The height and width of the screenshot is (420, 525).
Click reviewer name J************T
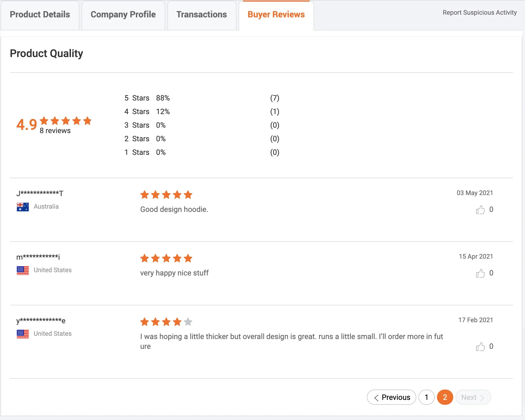pyautogui.click(x=40, y=193)
